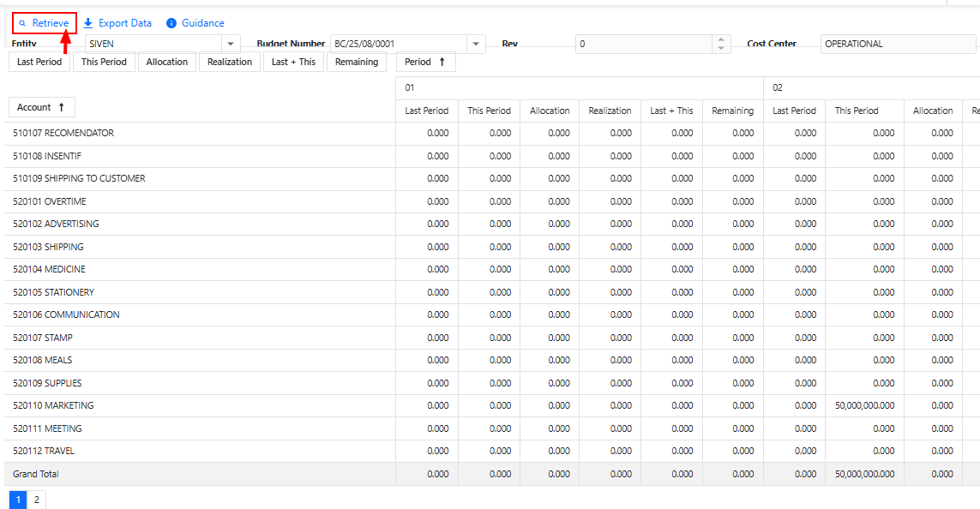Click the Period column field chip
Screen dimensions: 980x509
click(x=425, y=62)
